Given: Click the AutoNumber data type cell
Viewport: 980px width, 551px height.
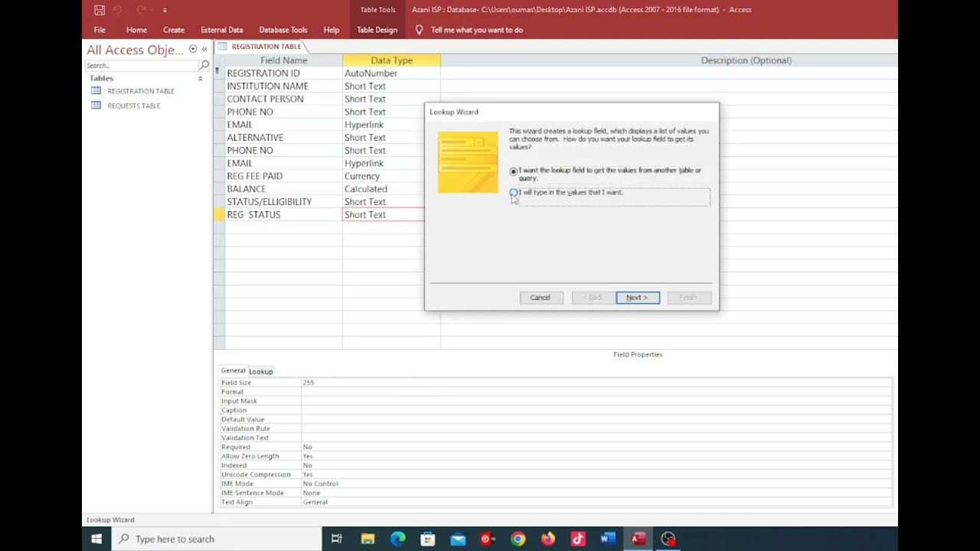Looking at the screenshot, I should pos(391,73).
